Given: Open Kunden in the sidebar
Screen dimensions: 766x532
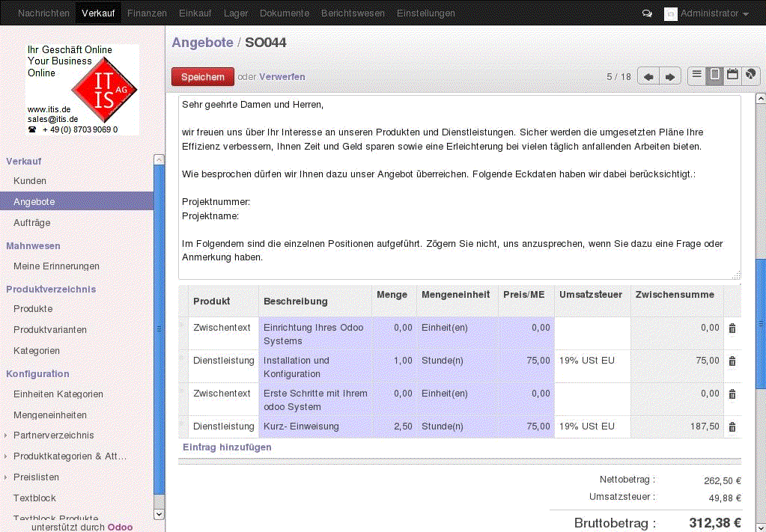Looking at the screenshot, I should [x=30, y=180].
